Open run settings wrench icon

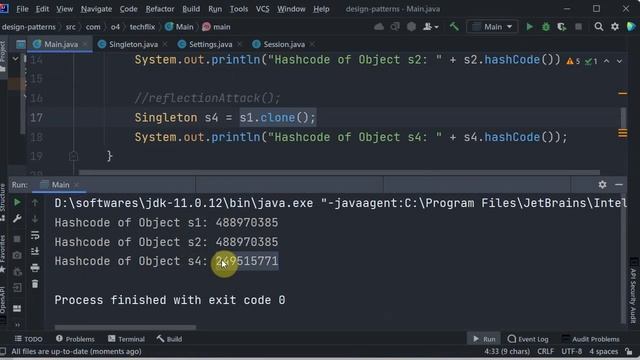click(x=17, y=219)
